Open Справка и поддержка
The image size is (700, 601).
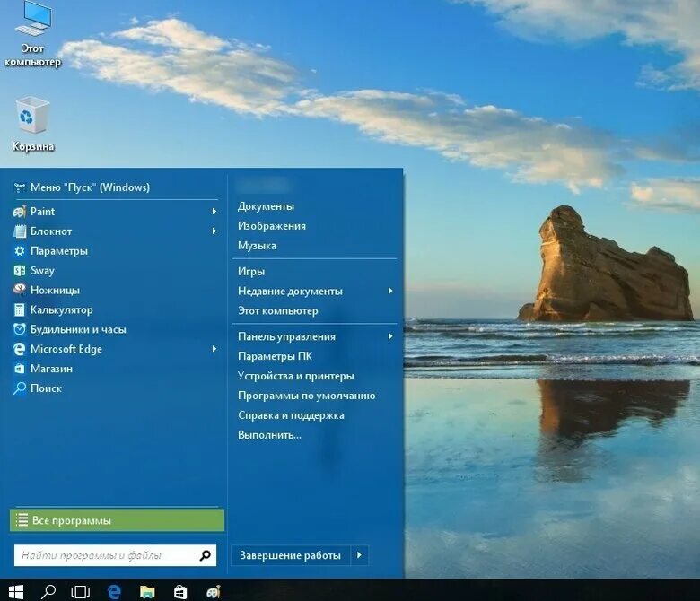291,415
